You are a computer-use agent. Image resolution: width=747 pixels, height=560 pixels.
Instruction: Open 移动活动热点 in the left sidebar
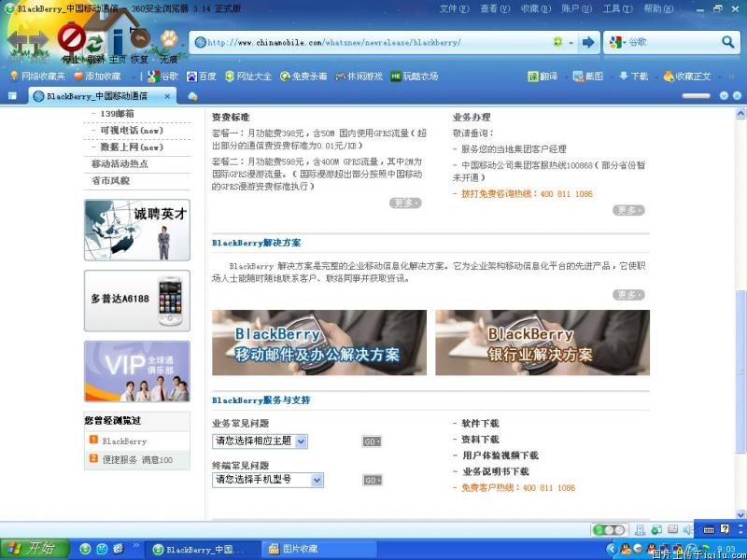(120, 164)
